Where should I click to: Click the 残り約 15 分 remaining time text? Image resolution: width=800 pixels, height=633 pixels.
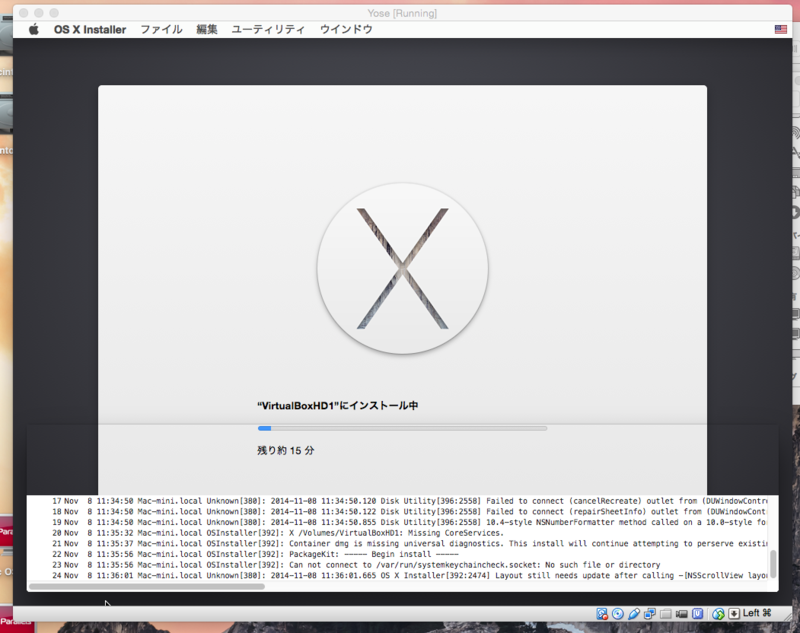286,450
